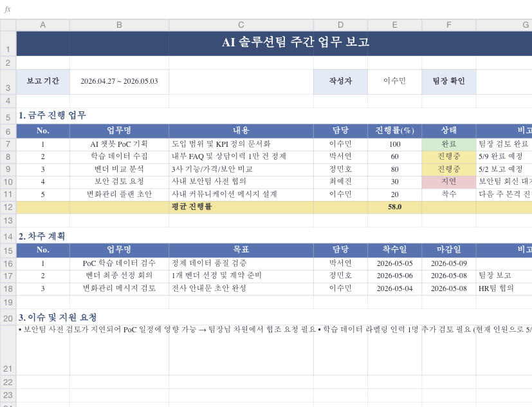
Task: Select the 1. 금주 진행 업무 section heading
Action: pyautogui.click(x=52, y=116)
